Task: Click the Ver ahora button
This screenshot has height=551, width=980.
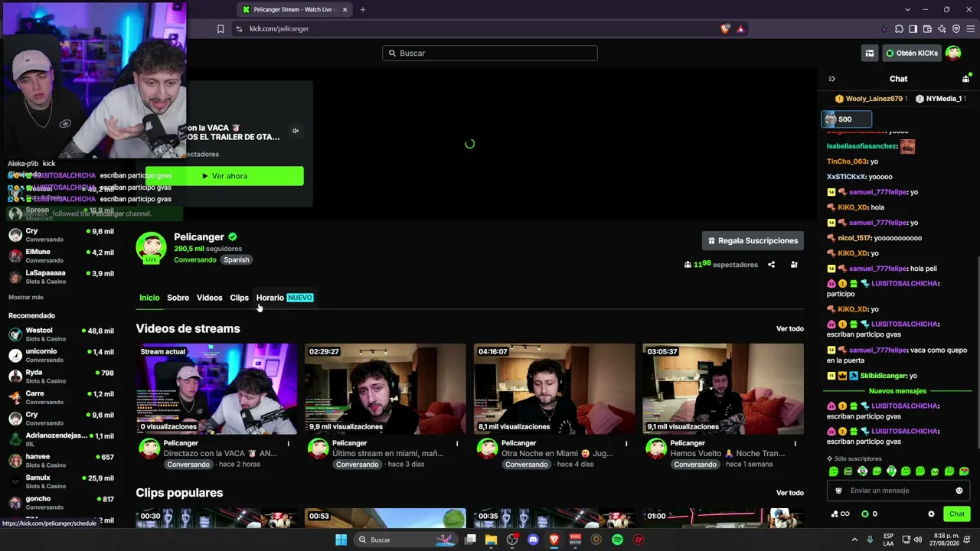Action: coord(224,176)
